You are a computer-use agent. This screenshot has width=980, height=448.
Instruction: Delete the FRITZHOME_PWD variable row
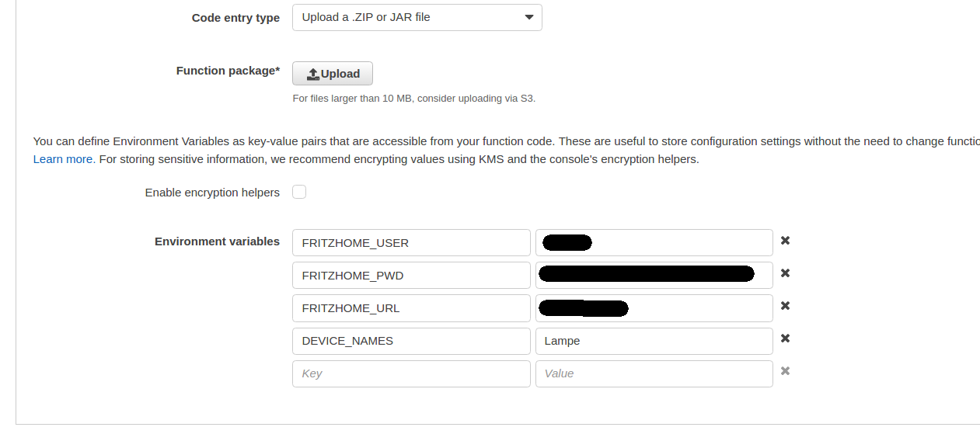click(x=785, y=273)
